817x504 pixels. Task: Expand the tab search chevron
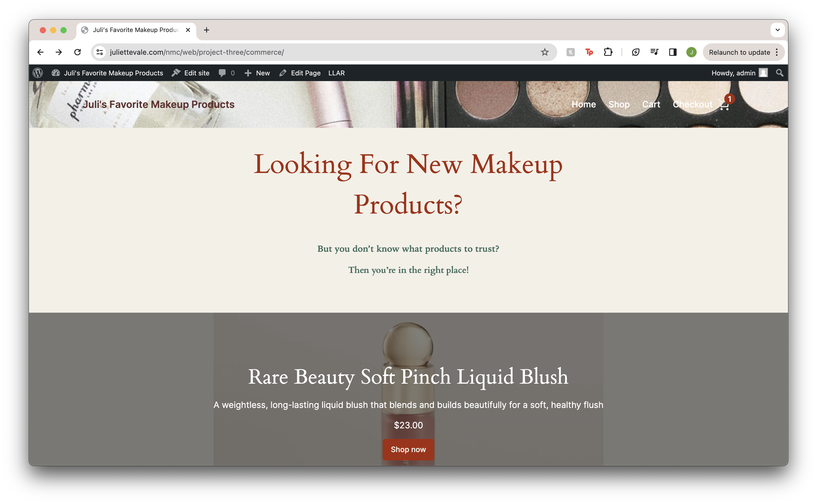point(777,30)
